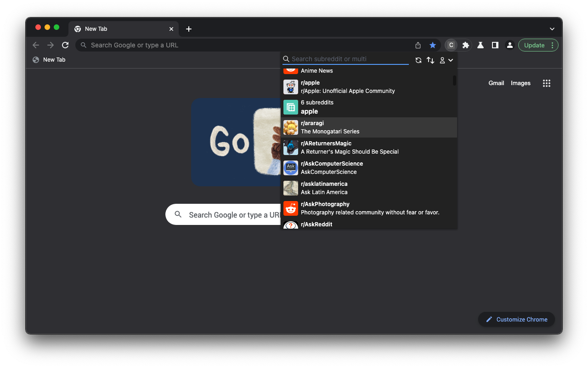588x368 pixels.
Task: Toggle the bookmark star icon
Action: click(433, 45)
